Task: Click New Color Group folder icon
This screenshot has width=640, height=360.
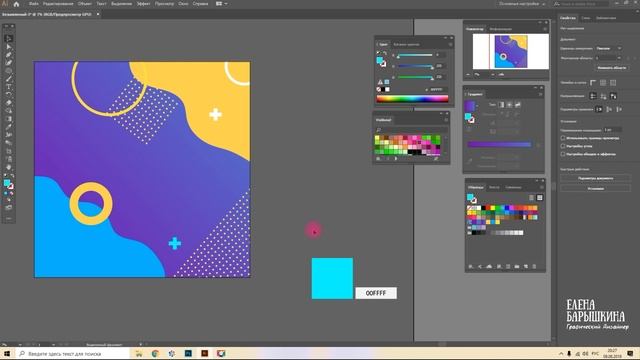Action: (517, 267)
